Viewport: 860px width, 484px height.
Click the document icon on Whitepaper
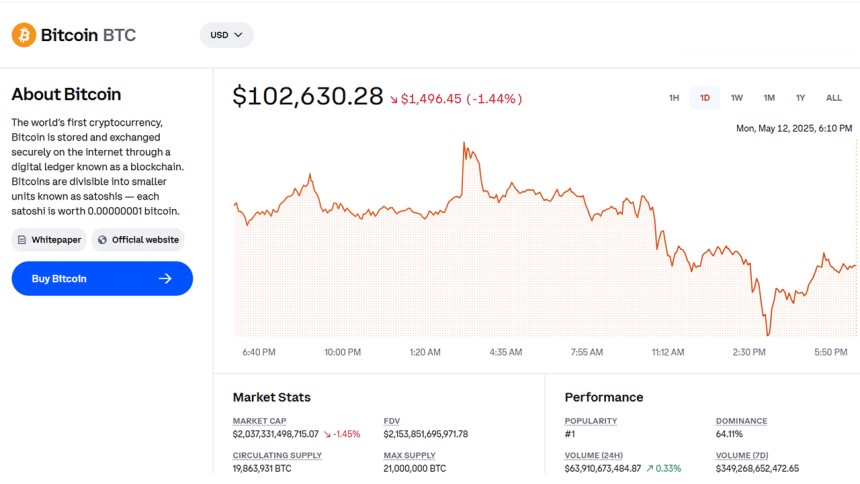pos(22,240)
